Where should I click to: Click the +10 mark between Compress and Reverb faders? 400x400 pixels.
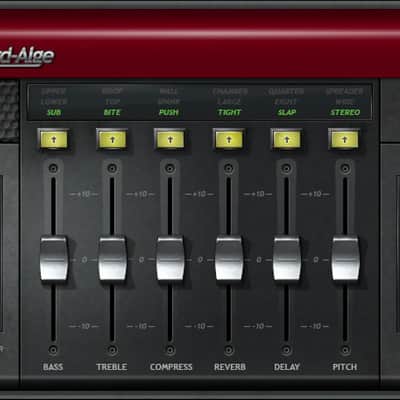point(199,194)
